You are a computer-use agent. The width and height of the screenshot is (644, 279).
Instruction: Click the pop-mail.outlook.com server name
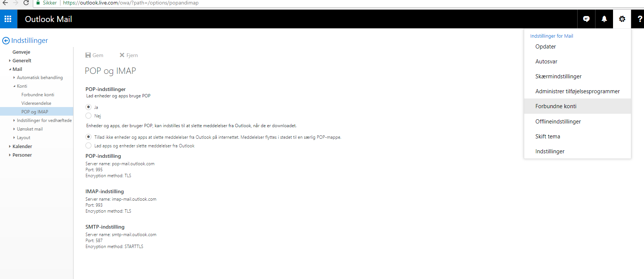pos(133,164)
